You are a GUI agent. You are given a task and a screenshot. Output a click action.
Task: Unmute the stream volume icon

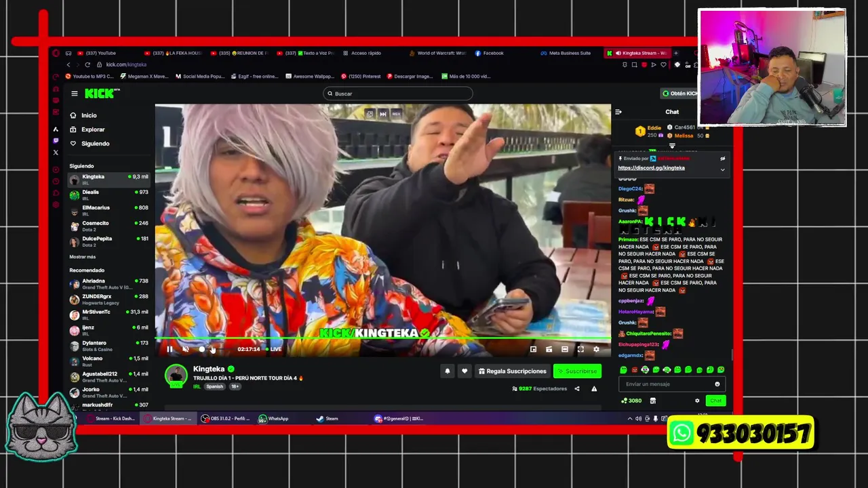[x=186, y=349]
